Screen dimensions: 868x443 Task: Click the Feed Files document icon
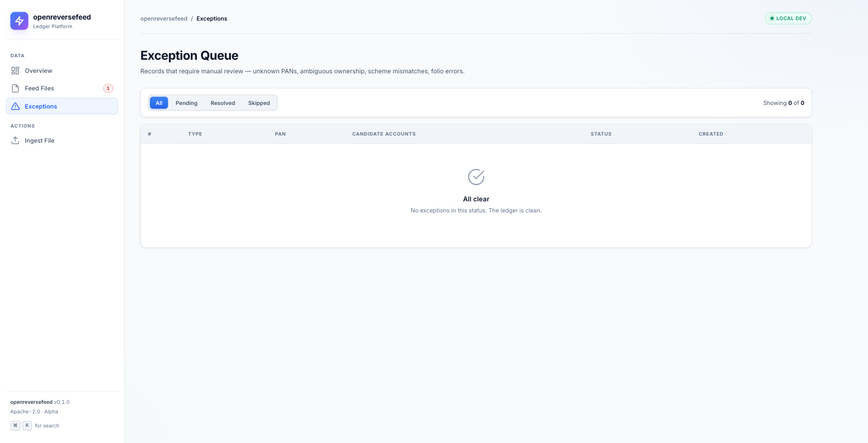point(16,88)
